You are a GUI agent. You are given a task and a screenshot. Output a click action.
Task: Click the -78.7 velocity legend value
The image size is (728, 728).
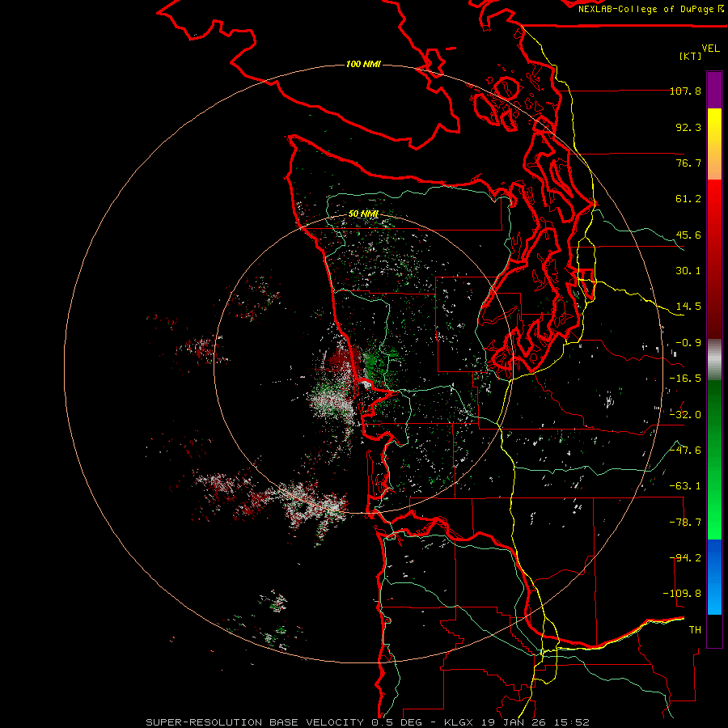tap(685, 522)
